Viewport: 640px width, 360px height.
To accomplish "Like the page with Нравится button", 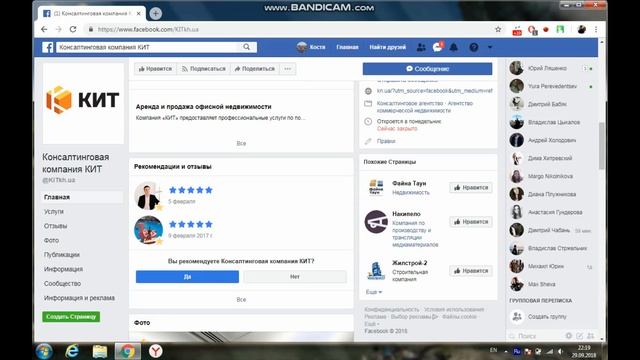I will [155, 69].
